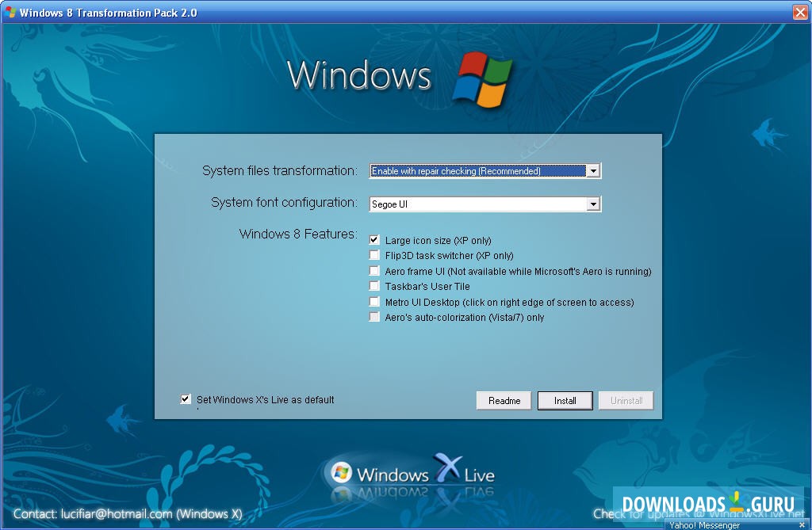Enable the Aero frame UI checkbox

click(x=374, y=270)
